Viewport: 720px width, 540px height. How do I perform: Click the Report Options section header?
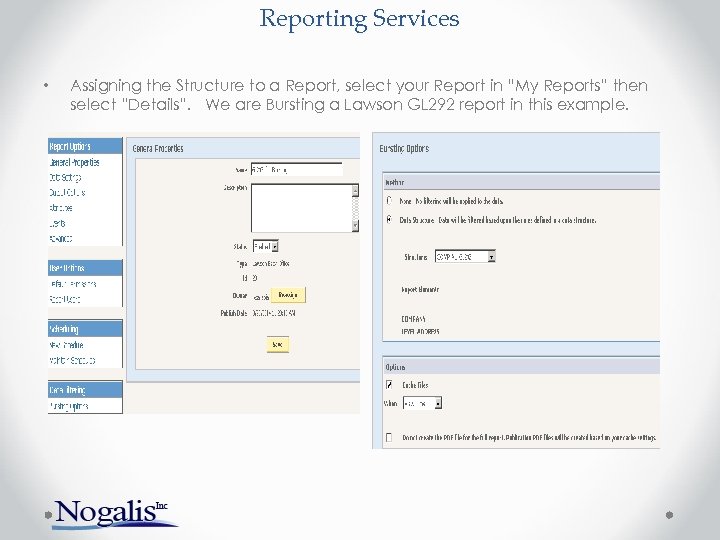point(85,146)
